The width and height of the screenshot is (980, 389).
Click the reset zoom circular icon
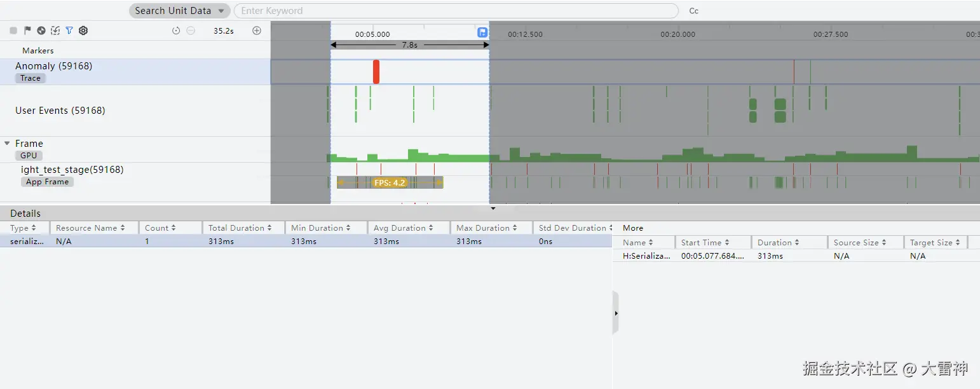point(176,31)
